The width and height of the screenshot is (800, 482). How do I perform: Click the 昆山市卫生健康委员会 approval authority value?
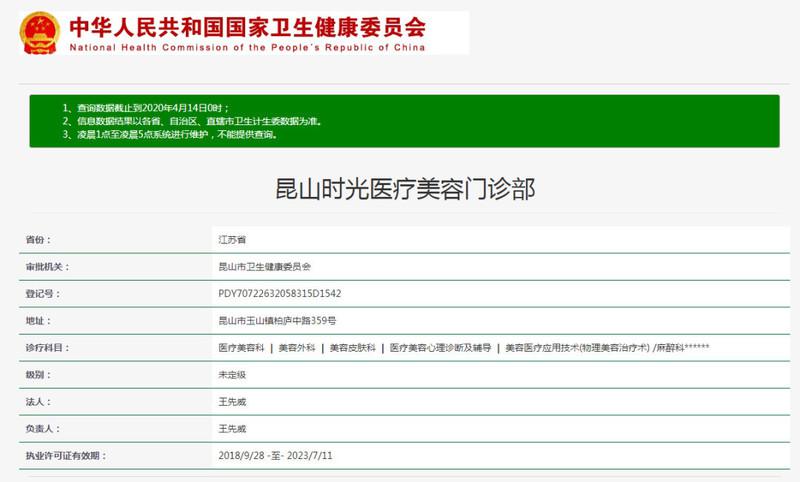pyautogui.click(x=265, y=267)
